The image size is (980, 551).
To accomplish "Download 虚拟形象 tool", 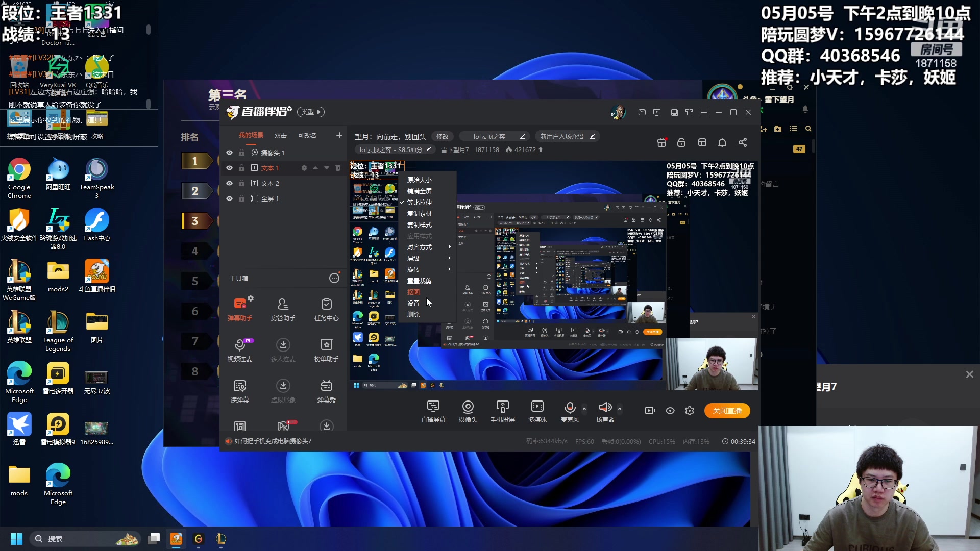I will tap(283, 391).
